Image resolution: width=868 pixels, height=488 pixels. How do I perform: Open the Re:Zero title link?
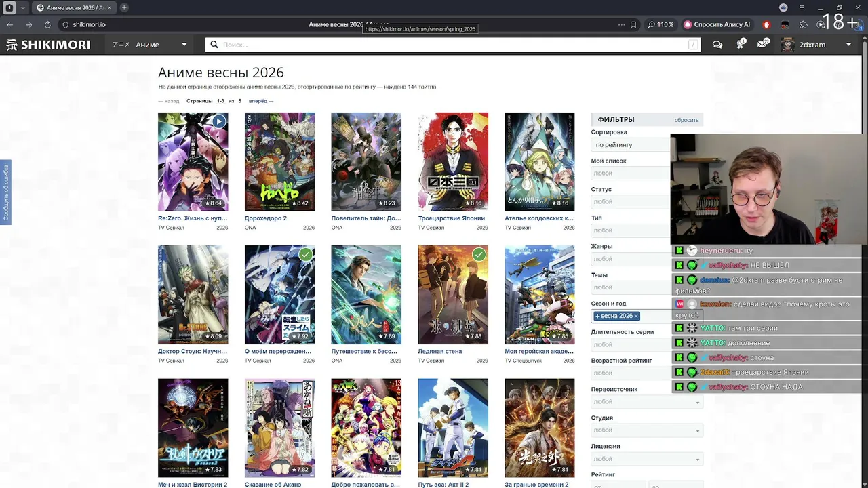tap(193, 218)
